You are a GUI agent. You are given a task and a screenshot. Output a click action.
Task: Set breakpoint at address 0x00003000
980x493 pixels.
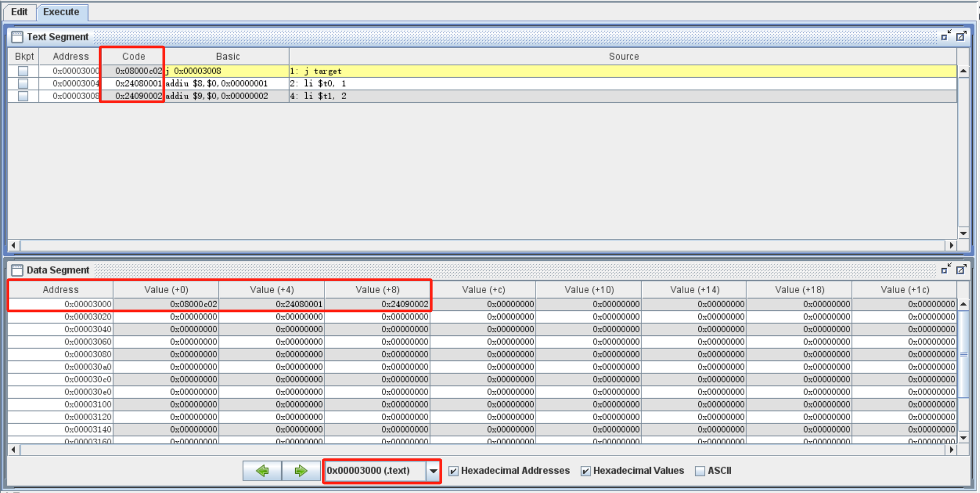23,71
